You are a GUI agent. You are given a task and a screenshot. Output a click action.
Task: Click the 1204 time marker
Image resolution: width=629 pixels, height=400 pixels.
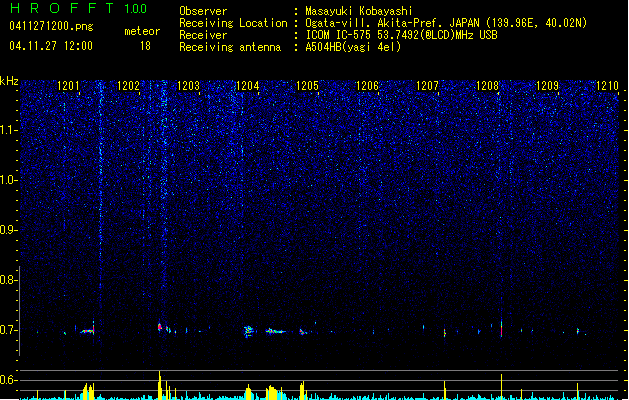click(x=248, y=86)
